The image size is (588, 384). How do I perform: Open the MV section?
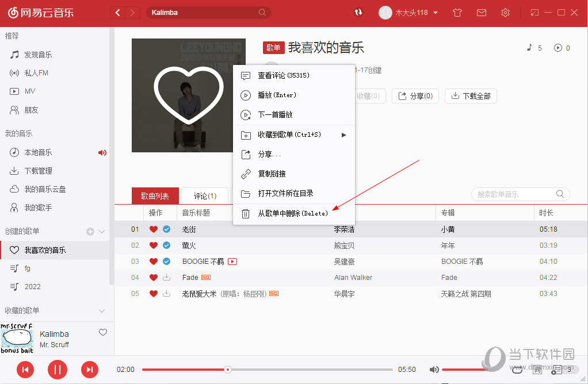tap(32, 91)
